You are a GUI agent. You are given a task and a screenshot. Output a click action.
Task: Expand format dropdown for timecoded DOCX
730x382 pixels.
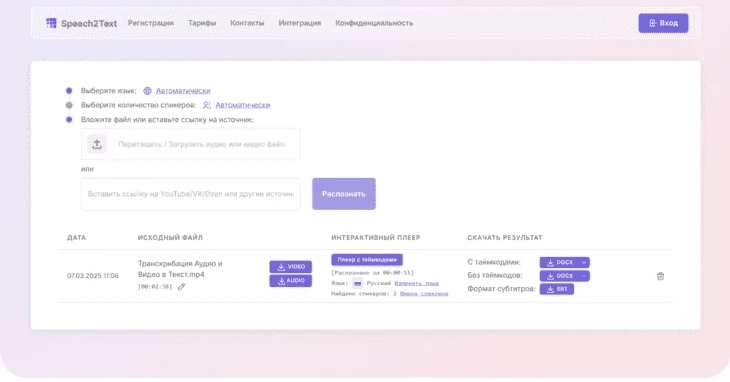click(x=584, y=262)
